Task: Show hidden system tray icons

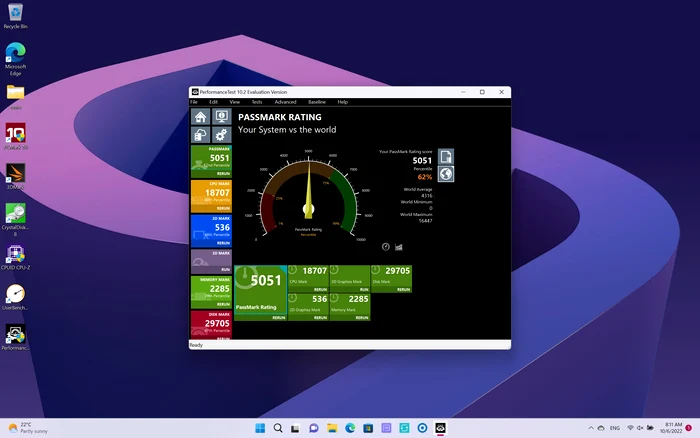Action: coord(591,428)
